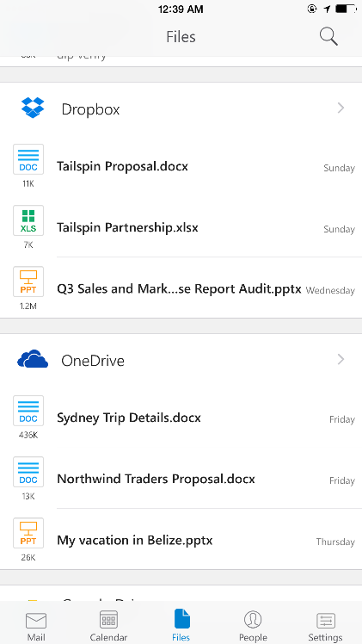The width and height of the screenshot is (362, 644).
Task: Expand OneDrive section with chevron arrow
Action: (x=341, y=359)
